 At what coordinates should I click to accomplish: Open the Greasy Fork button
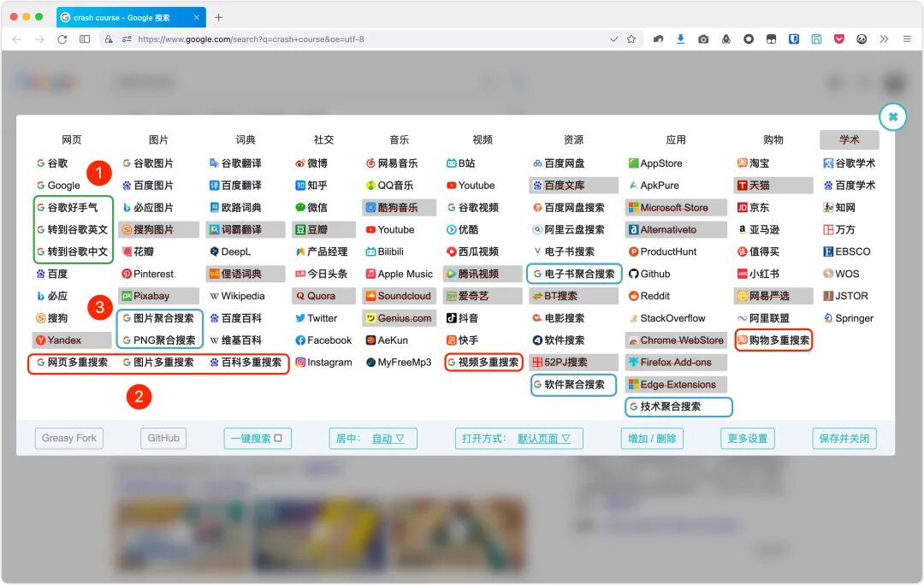click(x=69, y=438)
